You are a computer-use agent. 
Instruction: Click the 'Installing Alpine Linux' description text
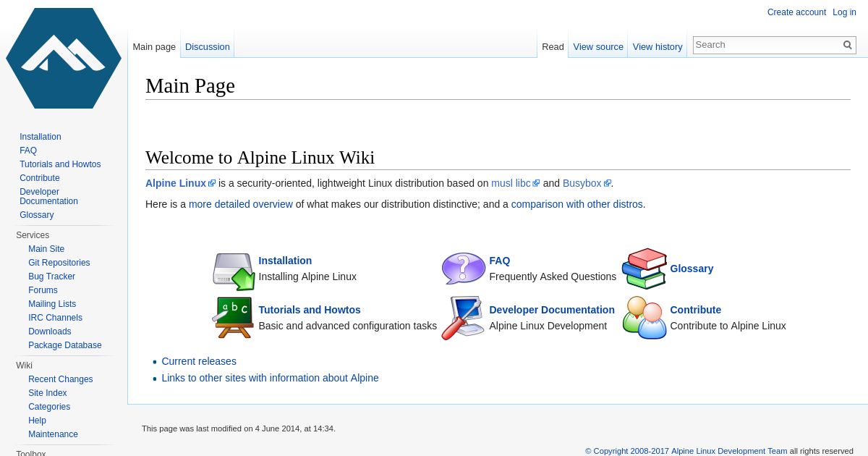pos(307,276)
